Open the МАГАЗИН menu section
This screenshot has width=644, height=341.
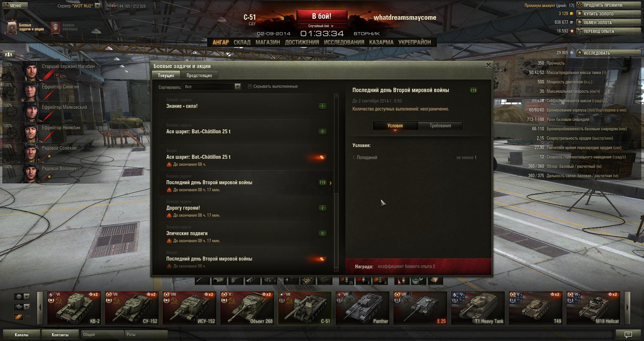point(268,42)
